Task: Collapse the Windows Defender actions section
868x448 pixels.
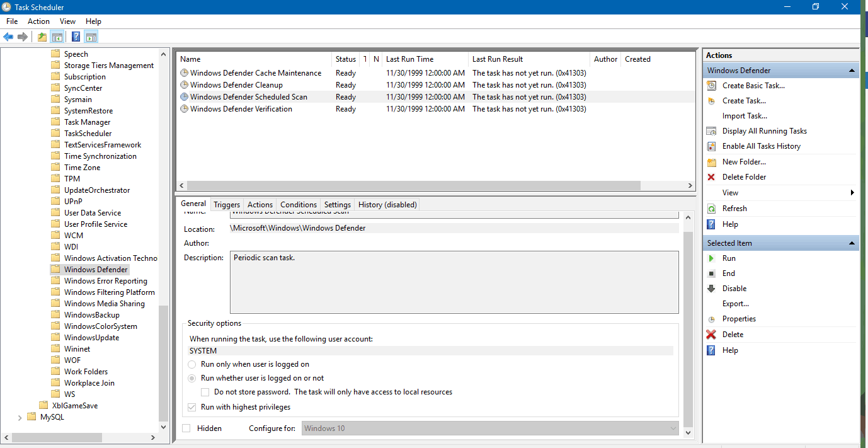Action: (852, 71)
